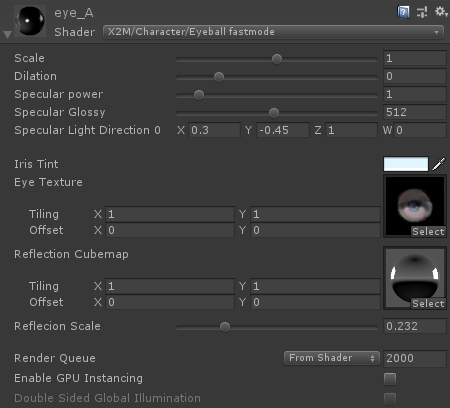Click the Iris Tint color swatch
450x408 pixels.
[406, 164]
